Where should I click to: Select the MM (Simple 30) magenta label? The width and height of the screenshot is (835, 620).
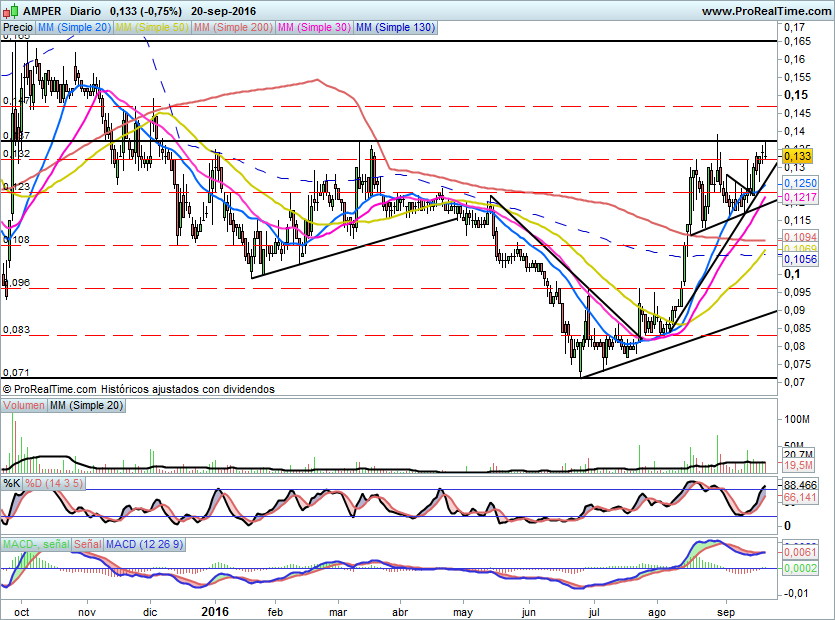pyautogui.click(x=314, y=28)
